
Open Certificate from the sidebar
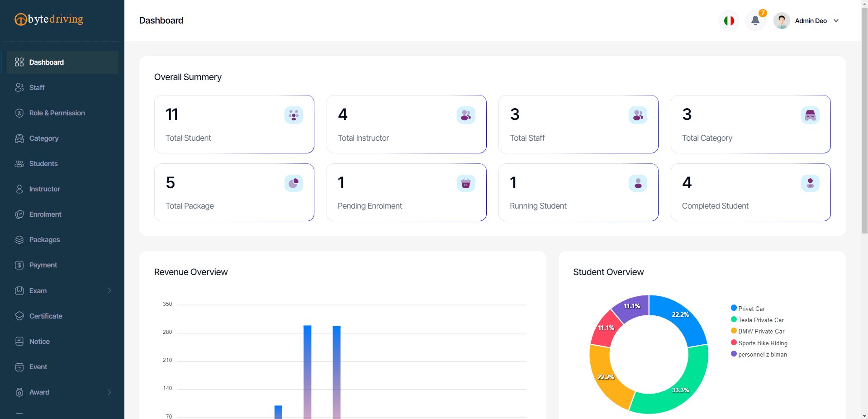tap(62, 316)
